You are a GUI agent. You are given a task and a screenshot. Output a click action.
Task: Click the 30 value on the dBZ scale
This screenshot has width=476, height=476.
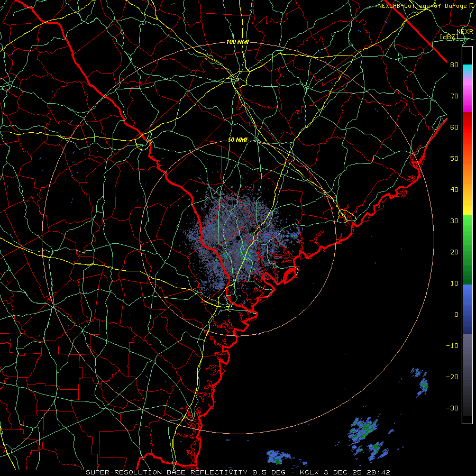point(454,221)
